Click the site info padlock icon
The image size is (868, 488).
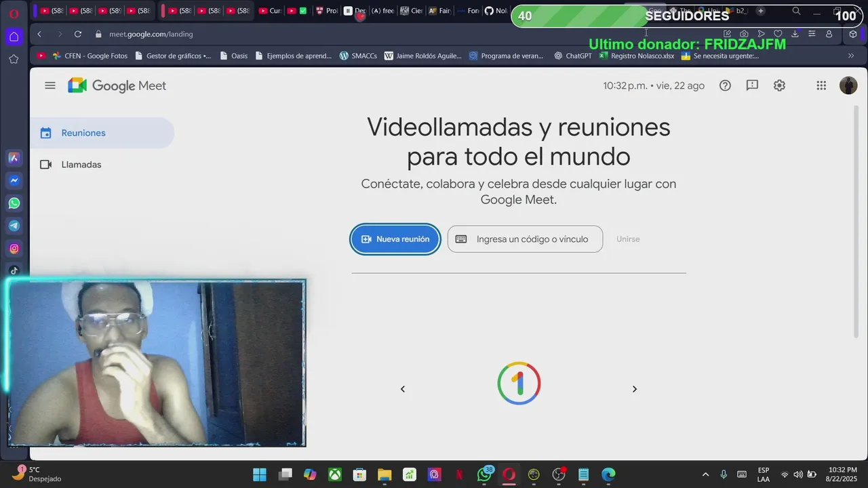[x=98, y=34]
